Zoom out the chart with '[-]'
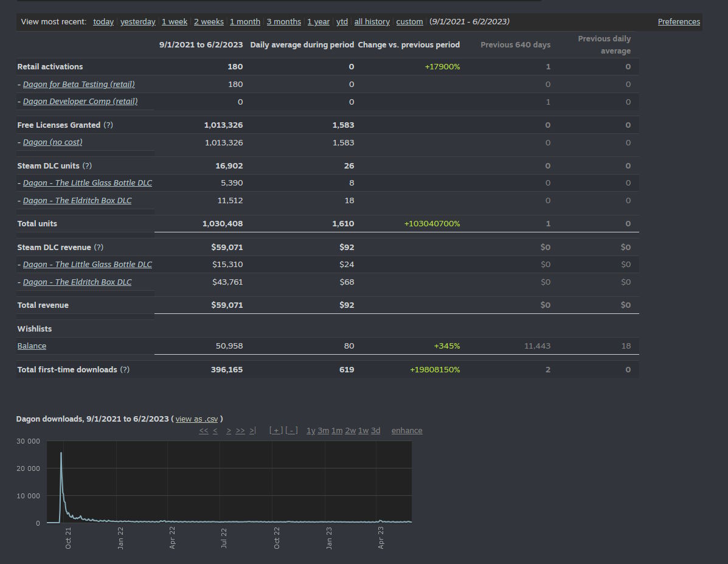The height and width of the screenshot is (564, 728). (x=291, y=431)
